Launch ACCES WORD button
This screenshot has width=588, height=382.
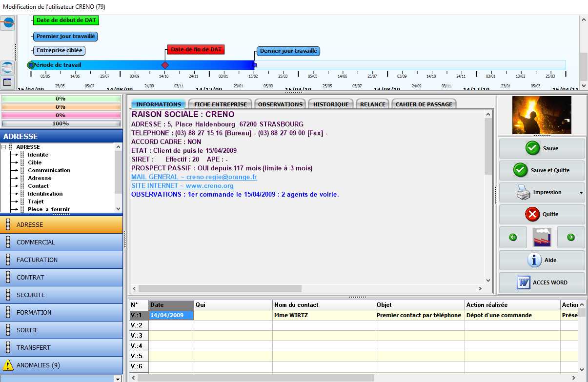point(542,282)
